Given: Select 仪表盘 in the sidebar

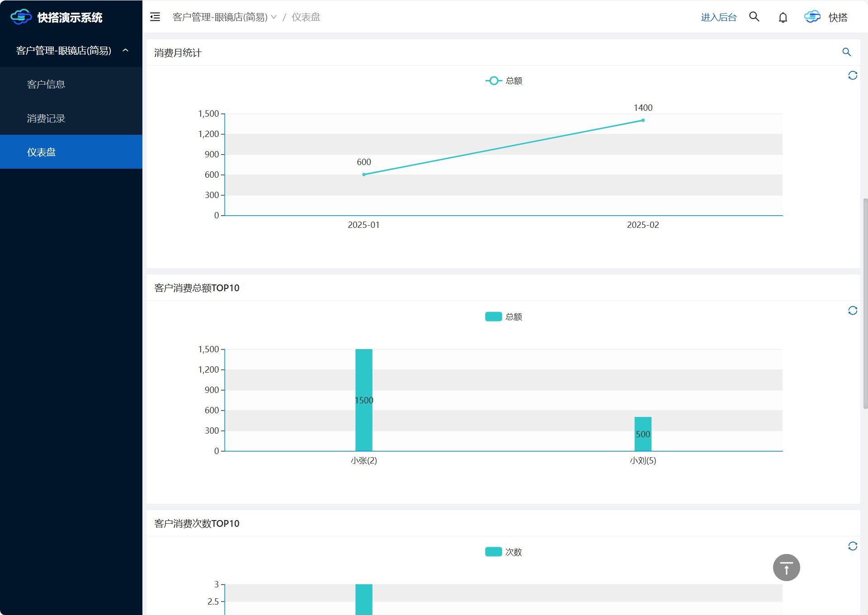Looking at the screenshot, I should [x=71, y=152].
